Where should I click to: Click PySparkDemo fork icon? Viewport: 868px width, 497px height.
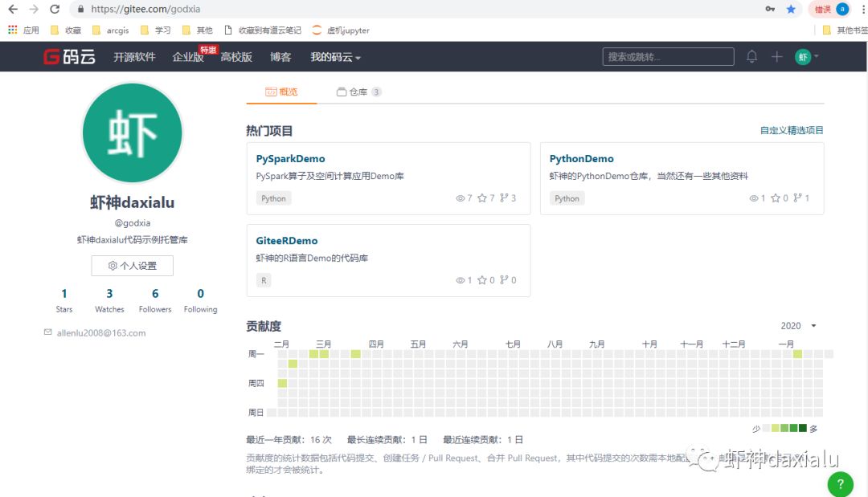[x=504, y=198]
